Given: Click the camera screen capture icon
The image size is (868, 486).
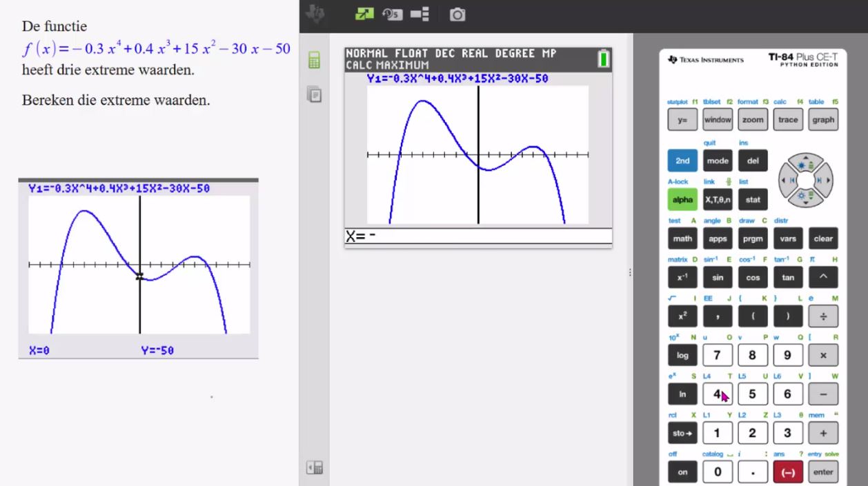Looking at the screenshot, I should [457, 14].
